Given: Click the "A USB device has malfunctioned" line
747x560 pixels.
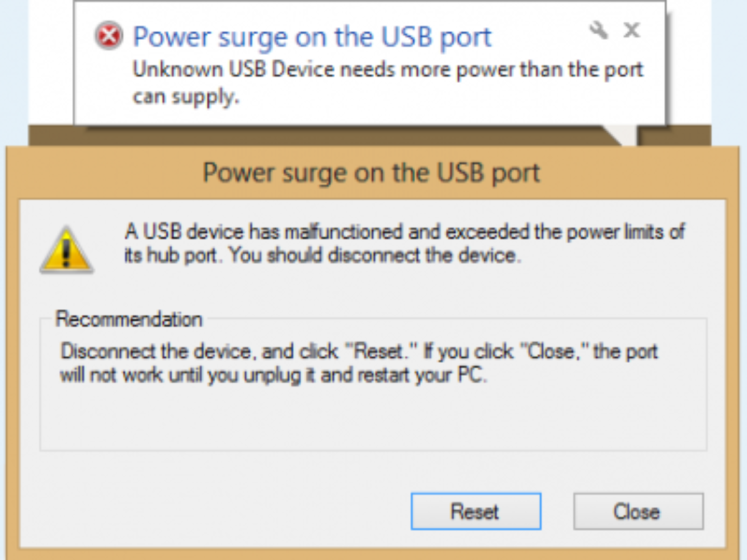Looking at the screenshot, I should (x=405, y=232).
